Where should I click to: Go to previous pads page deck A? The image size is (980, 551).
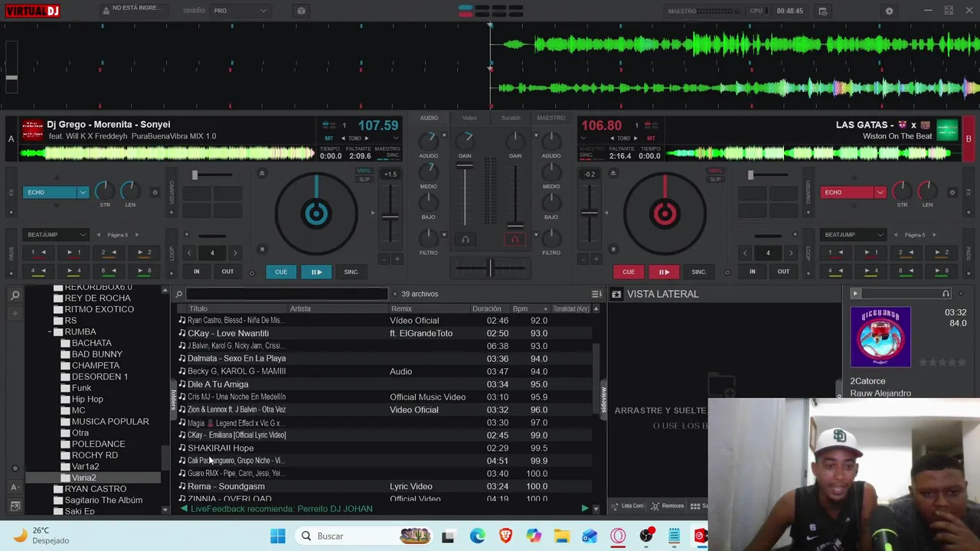[x=98, y=235]
